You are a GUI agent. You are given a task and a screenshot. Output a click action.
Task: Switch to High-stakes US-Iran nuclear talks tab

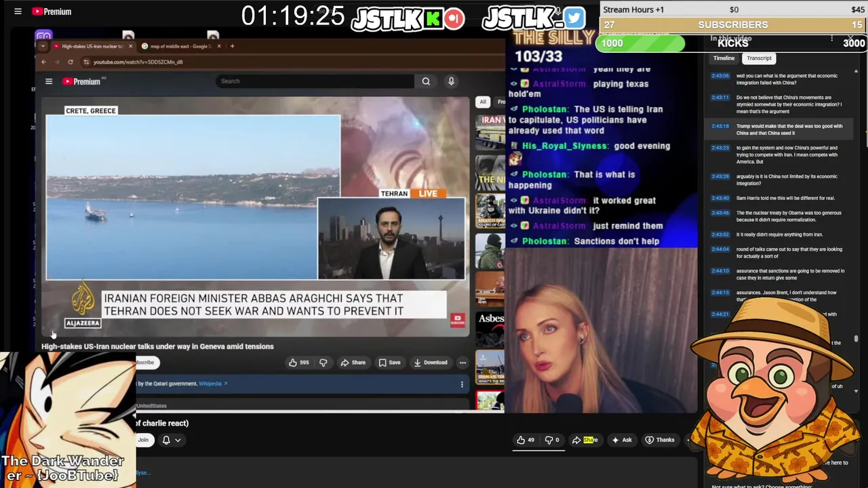point(92,46)
